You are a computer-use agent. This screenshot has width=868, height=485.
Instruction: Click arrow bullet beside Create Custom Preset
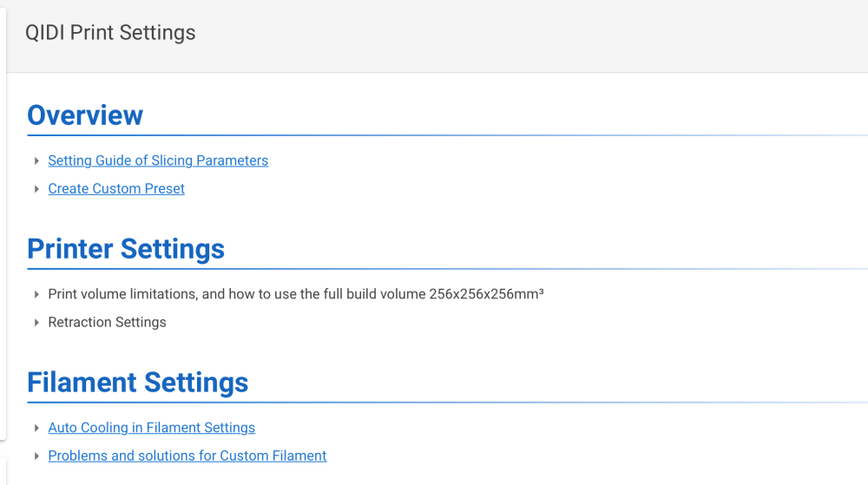click(36, 188)
